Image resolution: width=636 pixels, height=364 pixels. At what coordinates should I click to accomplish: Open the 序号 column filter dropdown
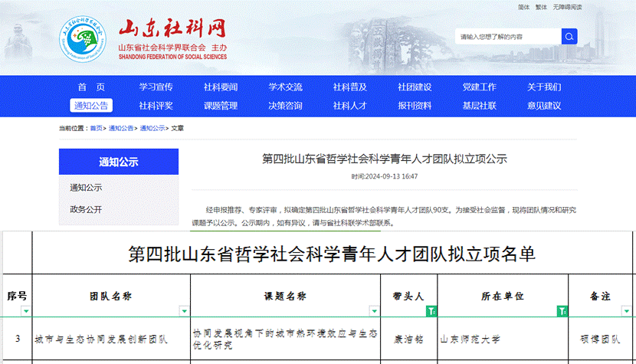26,310
